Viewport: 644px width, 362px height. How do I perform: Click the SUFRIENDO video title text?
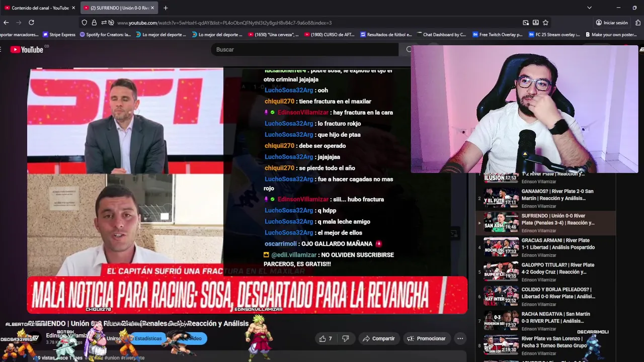point(138,323)
